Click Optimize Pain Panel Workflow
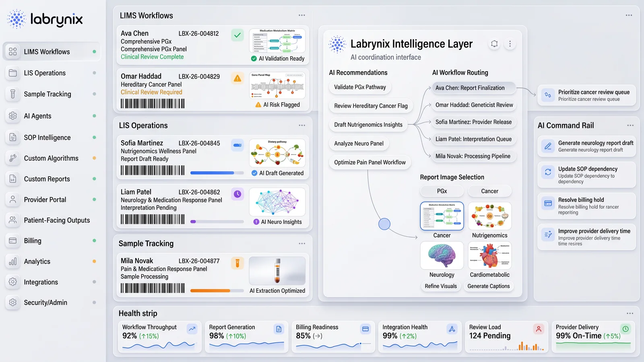Image resolution: width=644 pixels, height=362 pixels. (370, 162)
